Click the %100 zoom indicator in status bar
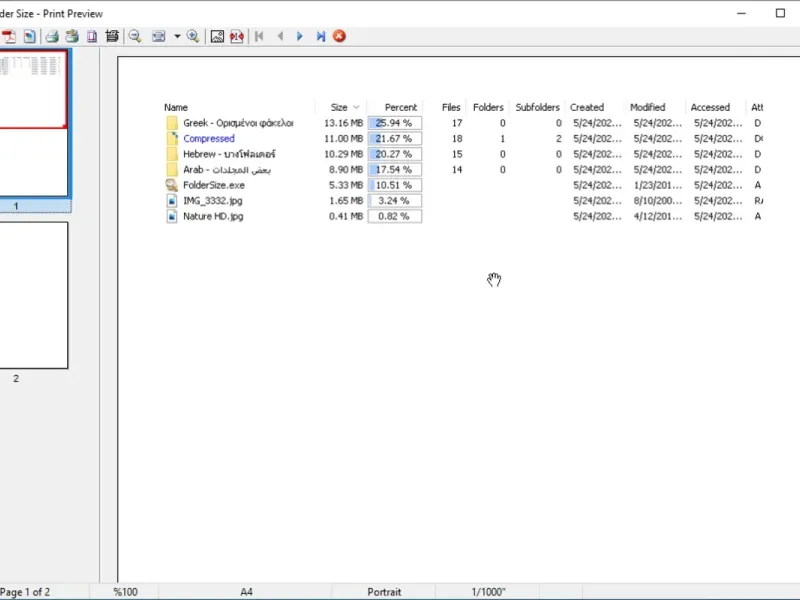This screenshot has width=800, height=600. [x=125, y=592]
